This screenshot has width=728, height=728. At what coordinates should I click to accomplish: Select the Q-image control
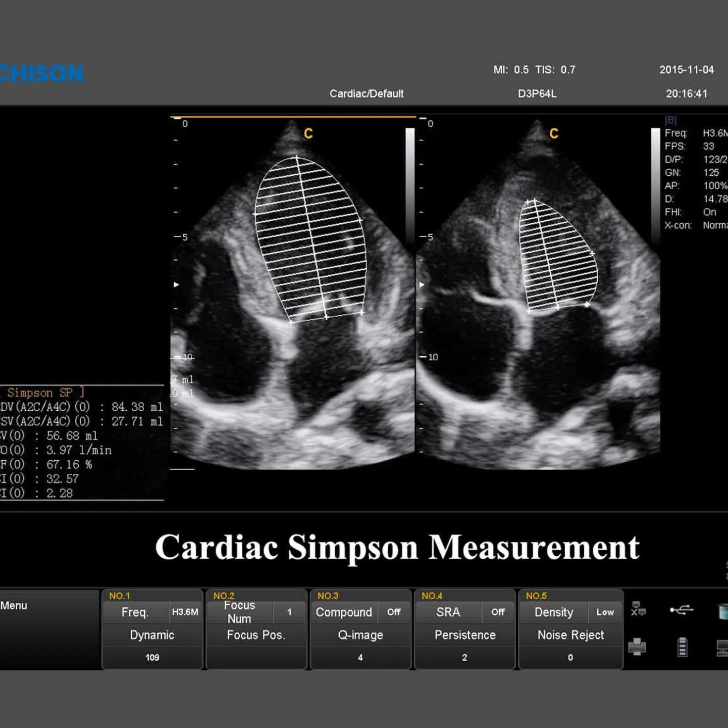point(361,635)
